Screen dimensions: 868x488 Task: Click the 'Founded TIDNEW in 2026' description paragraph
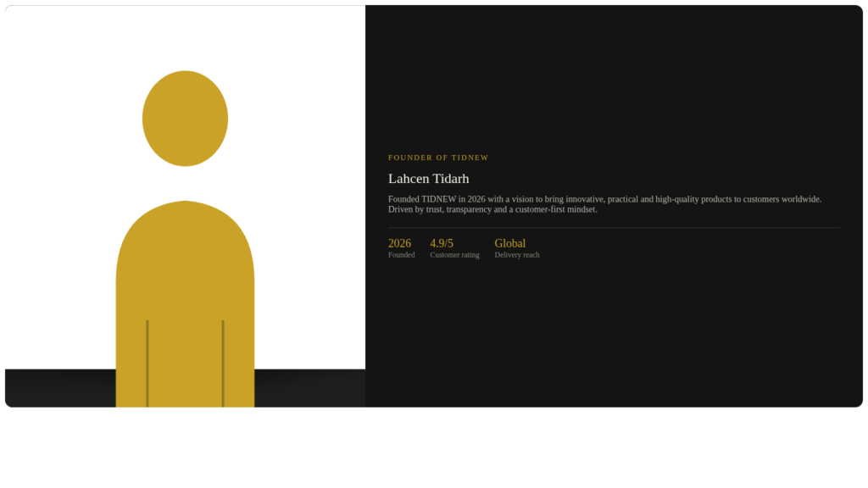(604, 204)
